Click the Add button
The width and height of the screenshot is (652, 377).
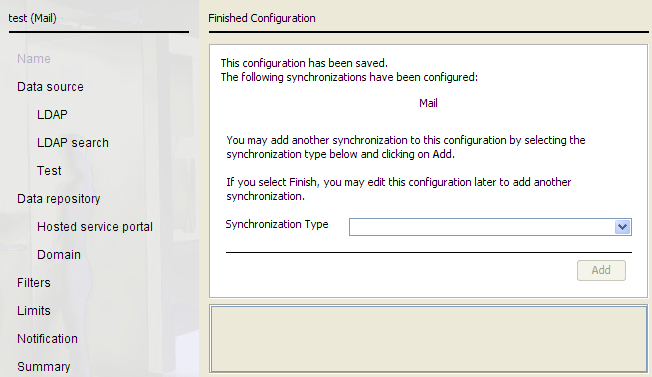coord(601,270)
